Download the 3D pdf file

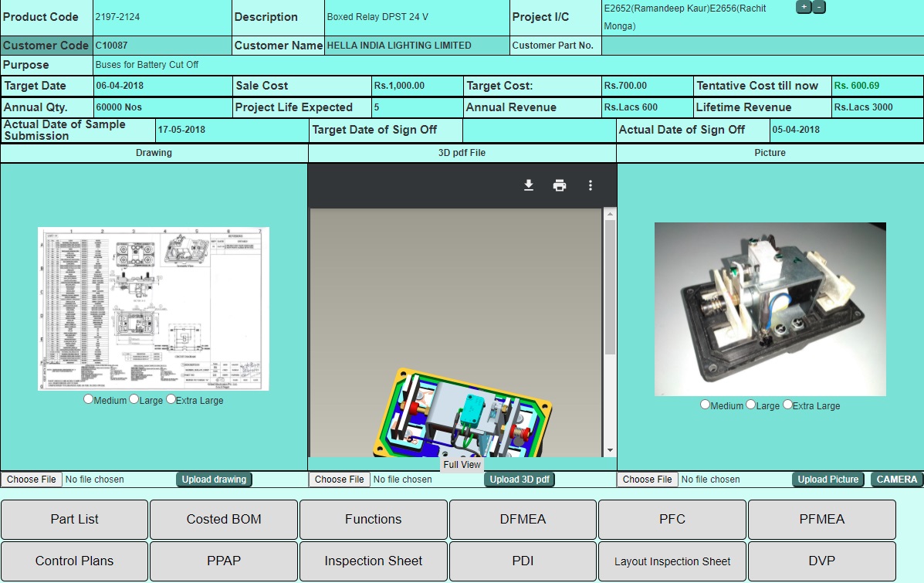(x=529, y=185)
